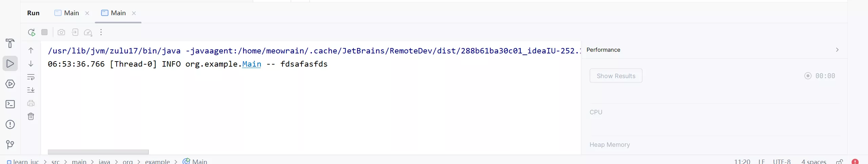Click the Rerun Main icon
This screenshot has height=164, width=868.
point(32,32)
